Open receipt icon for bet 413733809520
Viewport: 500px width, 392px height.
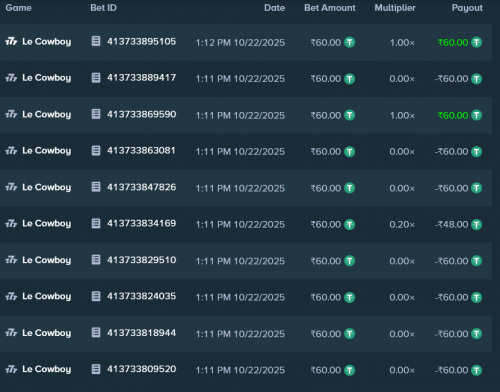96,369
